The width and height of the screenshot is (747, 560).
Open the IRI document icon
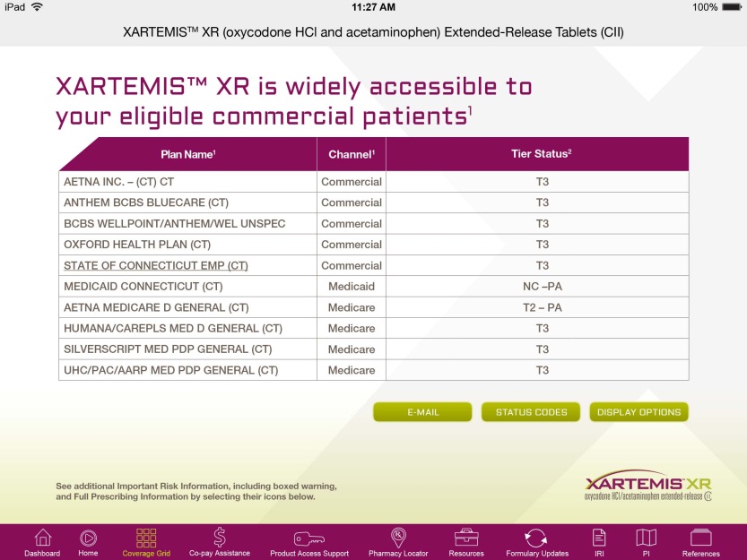[599, 541]
